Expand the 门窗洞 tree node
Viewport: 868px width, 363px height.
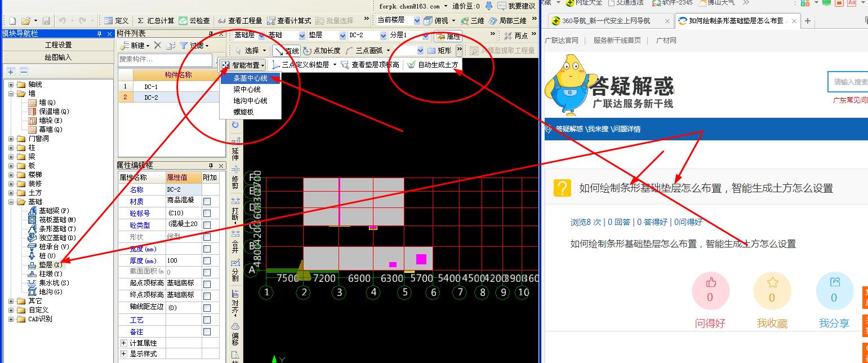11,139
